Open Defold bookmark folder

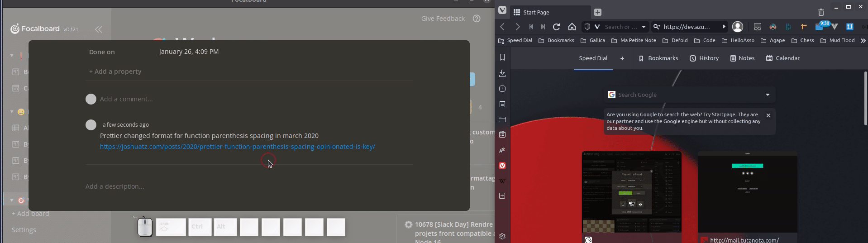675,40
